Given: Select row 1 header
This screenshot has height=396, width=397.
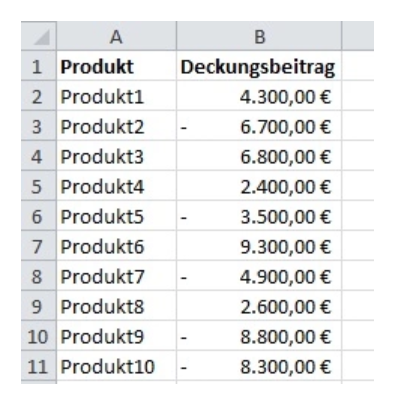Looking at the screenshot, I should pos(39,66).
